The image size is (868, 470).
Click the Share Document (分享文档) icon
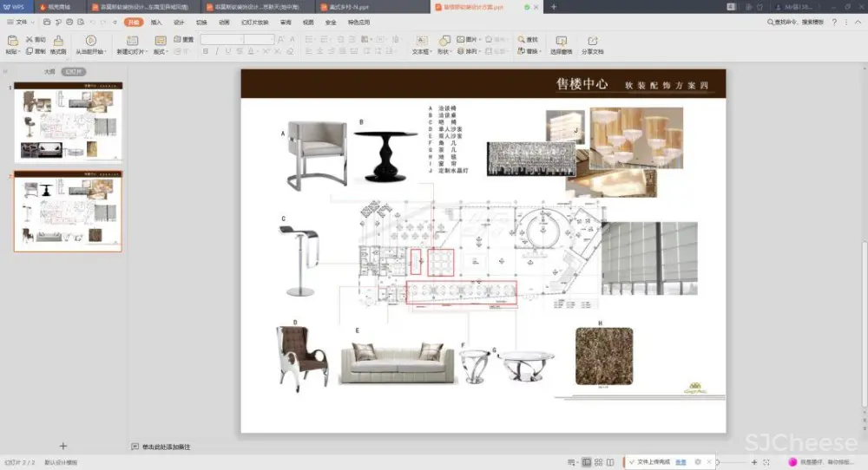(x=592, y=41)
